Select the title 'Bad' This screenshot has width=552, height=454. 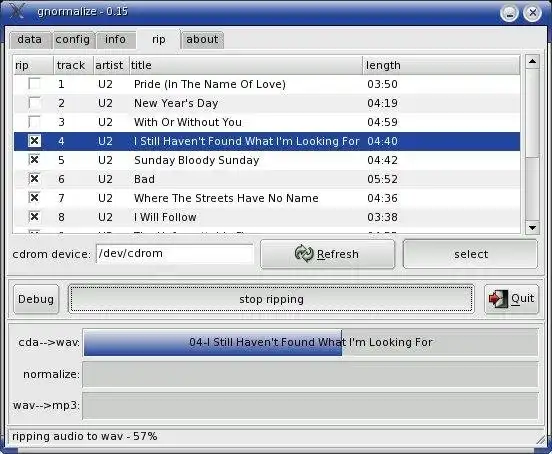point(144,179)
